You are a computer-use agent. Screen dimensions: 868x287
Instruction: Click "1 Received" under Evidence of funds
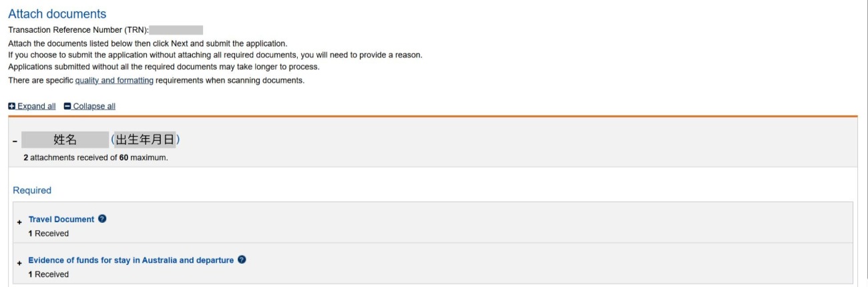click(x=48, y=274)
